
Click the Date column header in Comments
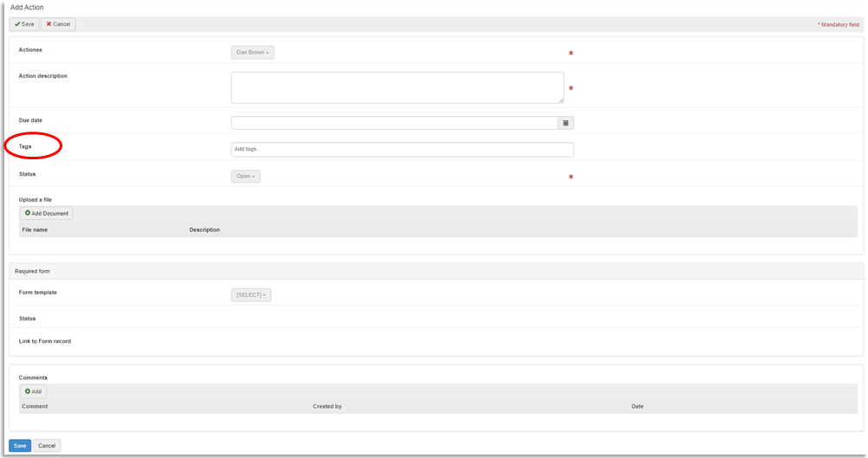tap(638, 406)
